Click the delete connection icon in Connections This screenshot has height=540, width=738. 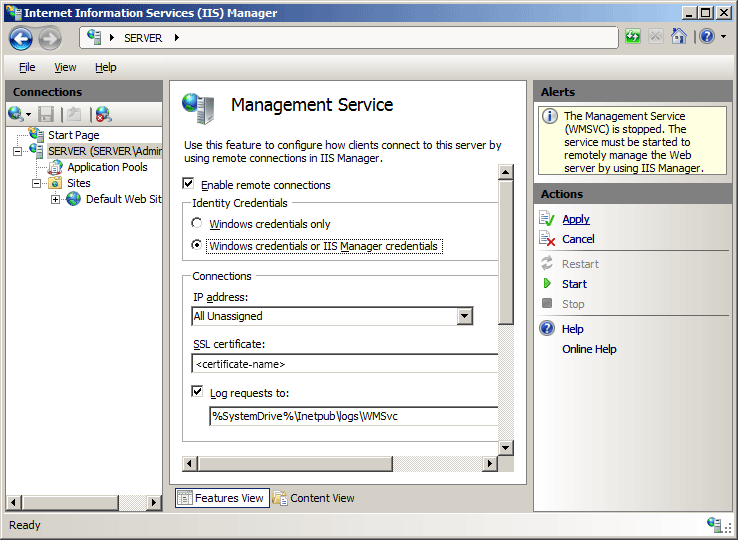pos(103,114)
